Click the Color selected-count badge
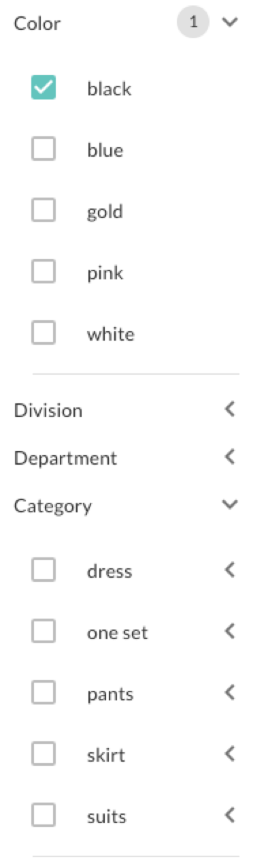The height and width of the screenshot is (868, 268). click(193, 22)
